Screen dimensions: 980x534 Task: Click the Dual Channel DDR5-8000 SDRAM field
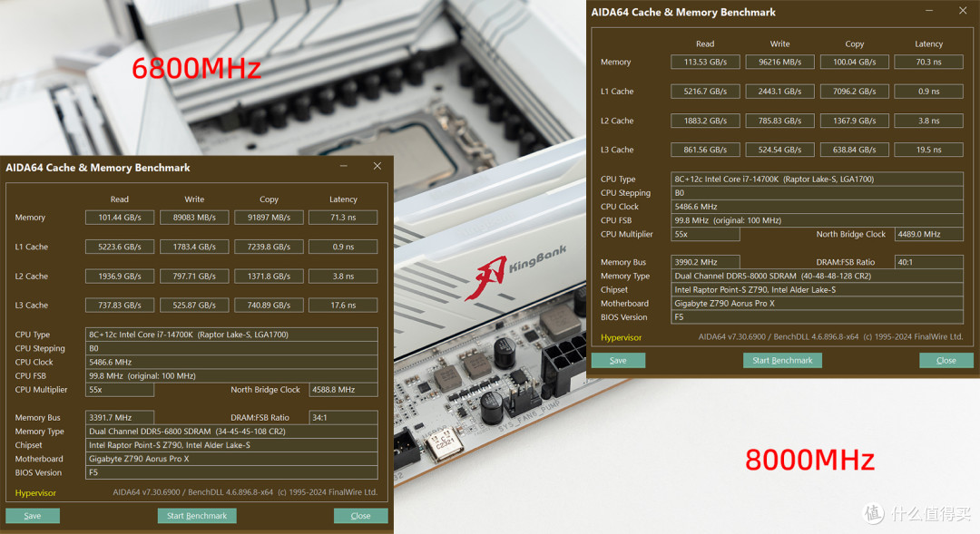[x=817, y=276]
